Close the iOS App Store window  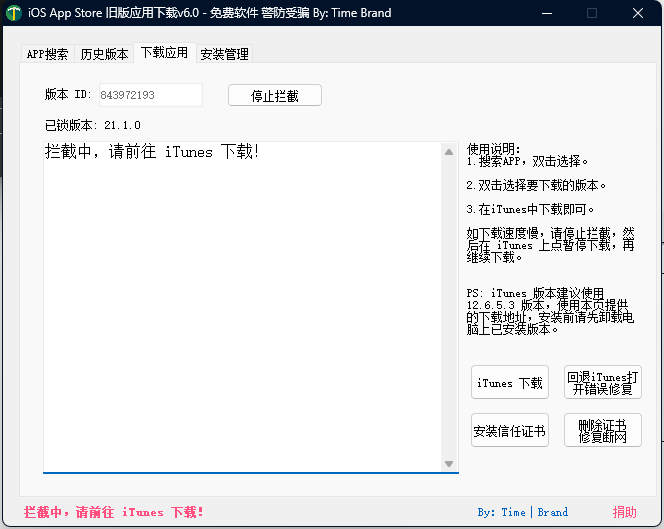638,13
